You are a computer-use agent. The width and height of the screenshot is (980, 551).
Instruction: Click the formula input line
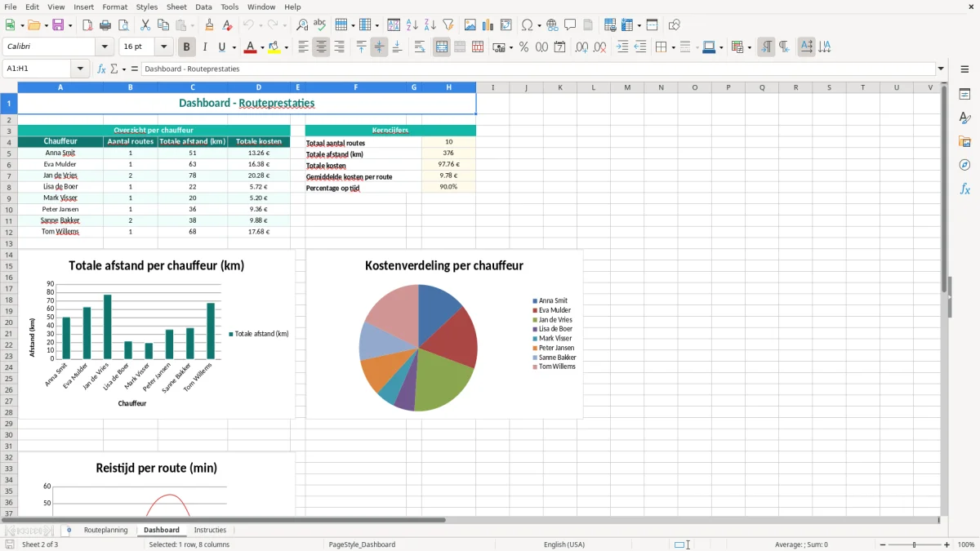tap(538, 69)
